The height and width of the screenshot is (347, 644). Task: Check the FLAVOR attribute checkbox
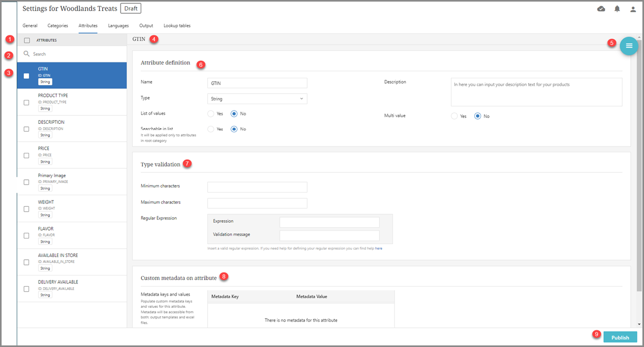26,236
